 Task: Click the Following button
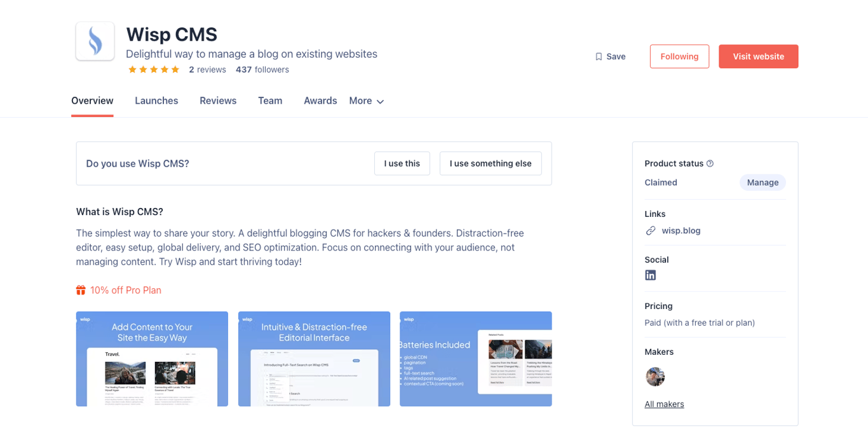(x=679, y=57)
